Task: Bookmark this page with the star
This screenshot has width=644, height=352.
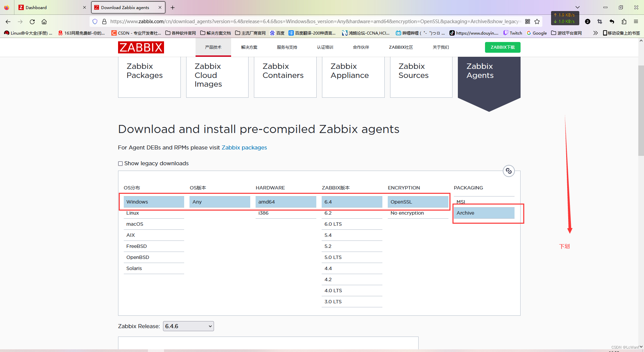Action: click(537, 21)
